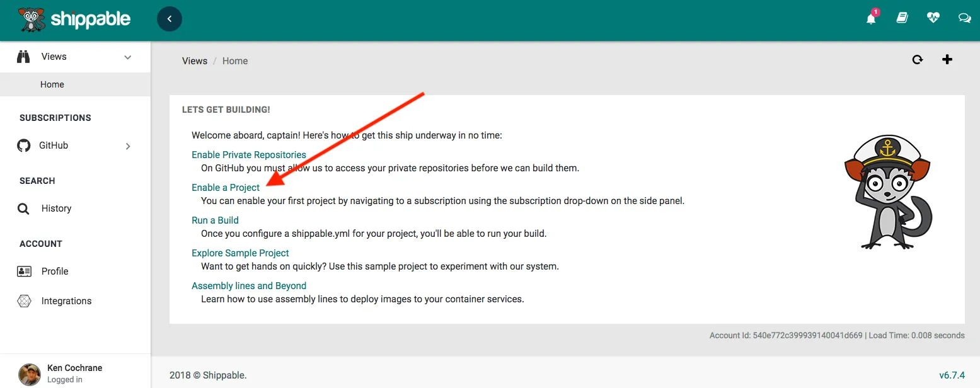The width and height of the screenshot is (980, 388).
Task: Open the Run a Build link
Action: point(215,220)
